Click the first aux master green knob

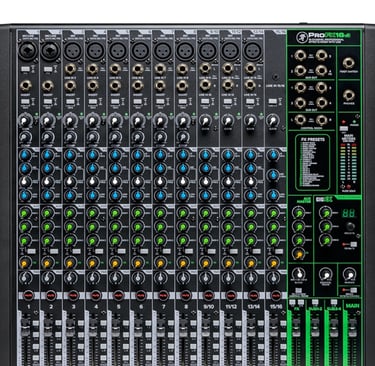298,213
